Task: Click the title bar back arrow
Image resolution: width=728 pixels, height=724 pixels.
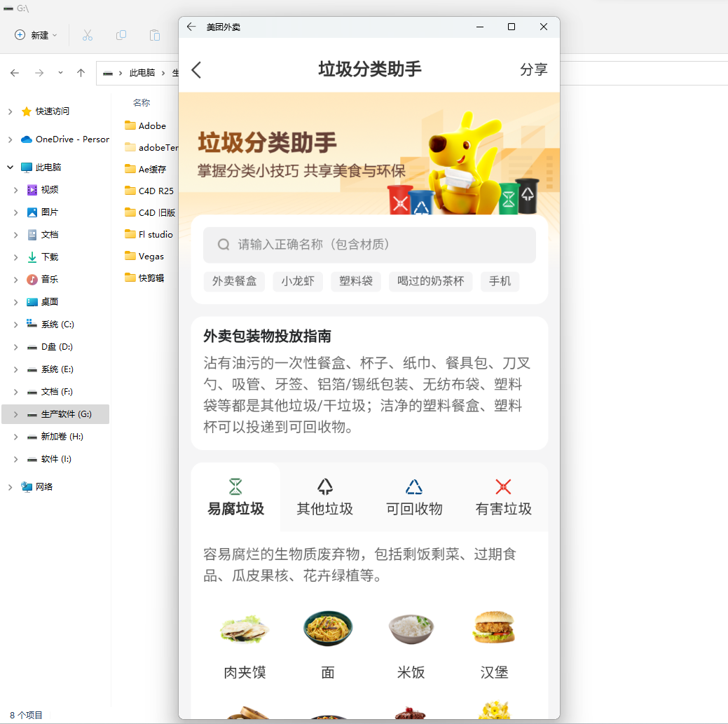Action: (x=191, y=27)
